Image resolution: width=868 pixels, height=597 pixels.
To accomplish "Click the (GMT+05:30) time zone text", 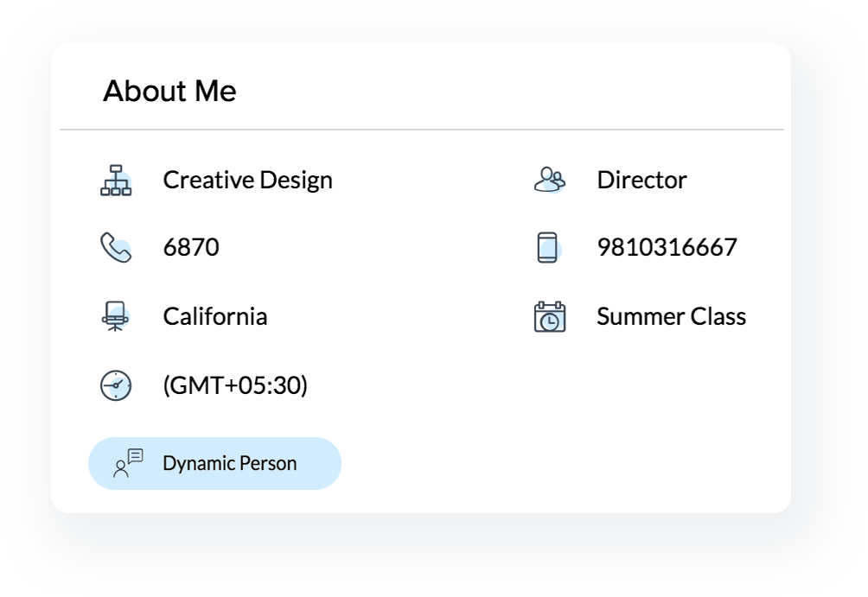I will [x=235, y=385].
